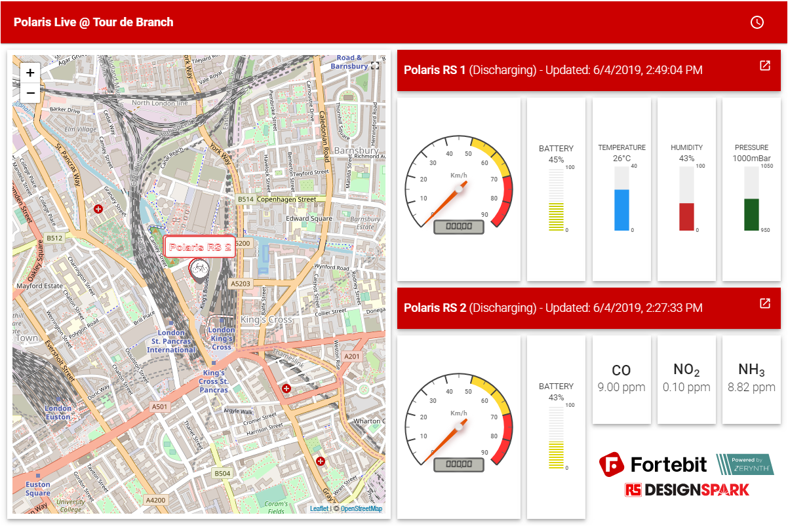Click the London Euston station label
The height and width of the screenshot is (532, 788).
[58, 412]
